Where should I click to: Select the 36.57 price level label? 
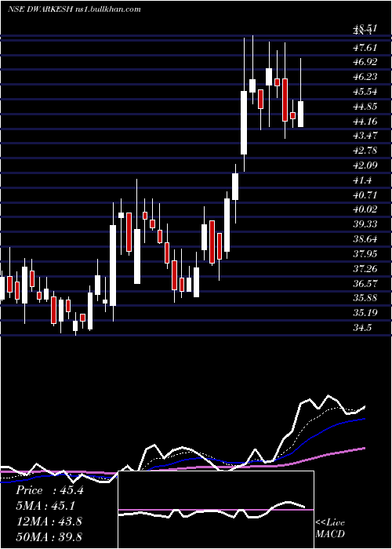[365, 283]
